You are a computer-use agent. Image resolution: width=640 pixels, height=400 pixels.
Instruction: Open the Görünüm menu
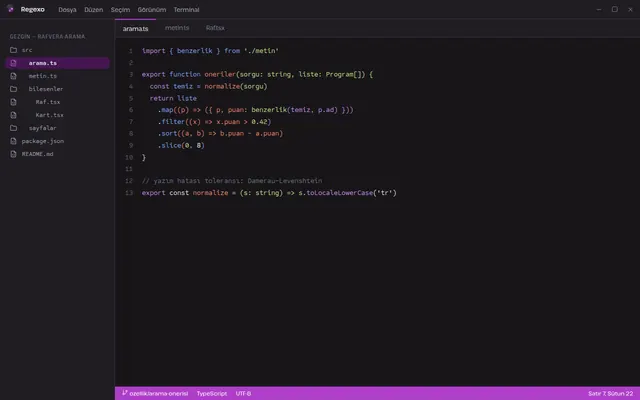click(151, 9)
